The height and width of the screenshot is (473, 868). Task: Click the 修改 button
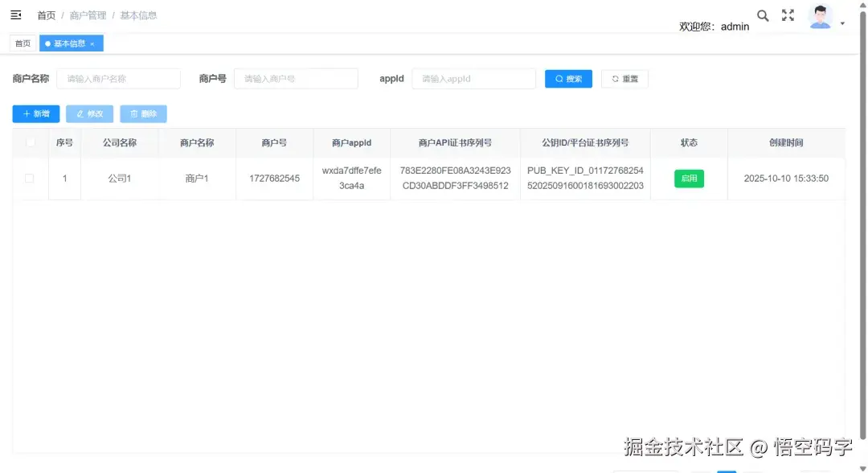pyautogui.click(x=90, y=113)
